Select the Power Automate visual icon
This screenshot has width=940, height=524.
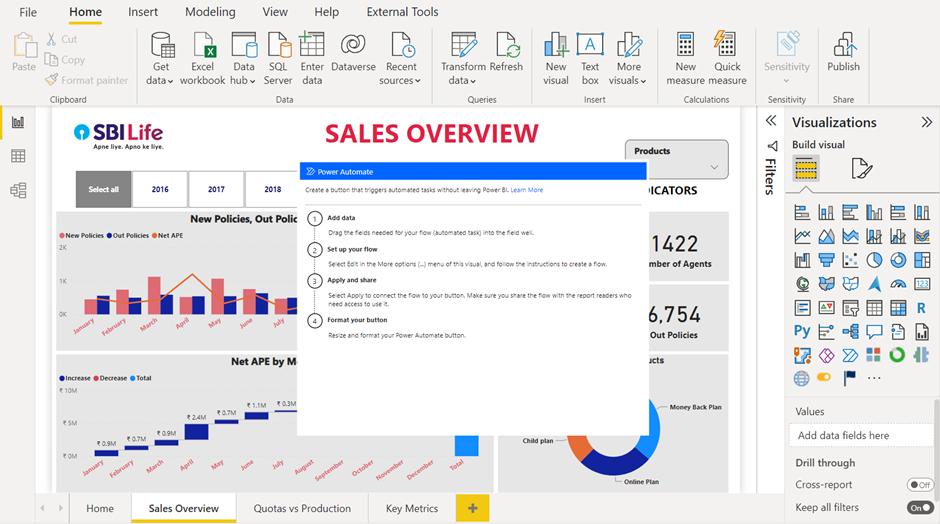[x=850, y=356]
